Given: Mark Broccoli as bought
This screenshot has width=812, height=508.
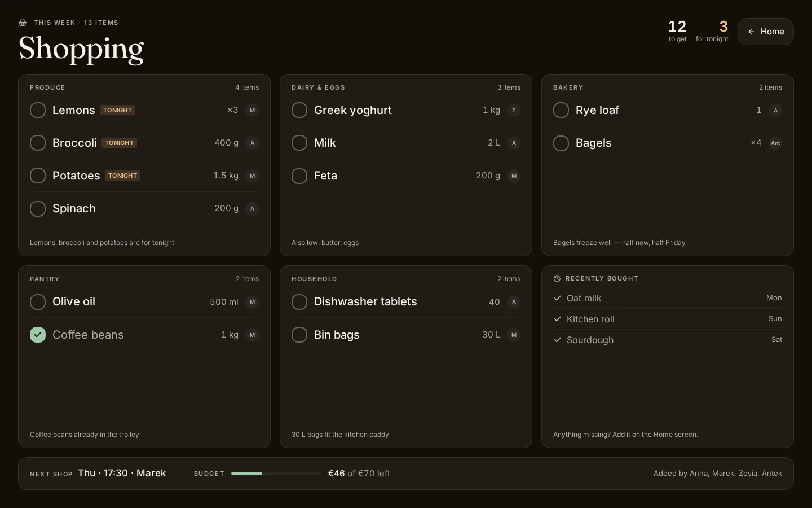Looking at the screenshot, I should click(x=38, y=143).
